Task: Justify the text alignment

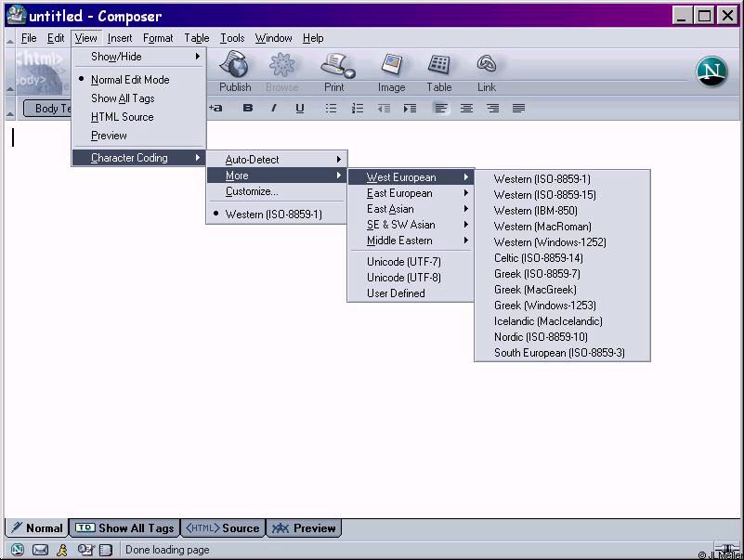Action: 518,109
